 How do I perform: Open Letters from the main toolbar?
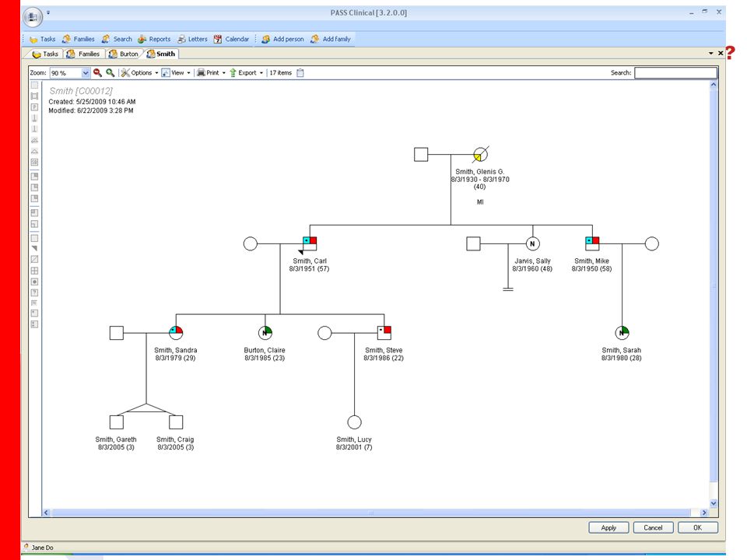coord(192,39)
